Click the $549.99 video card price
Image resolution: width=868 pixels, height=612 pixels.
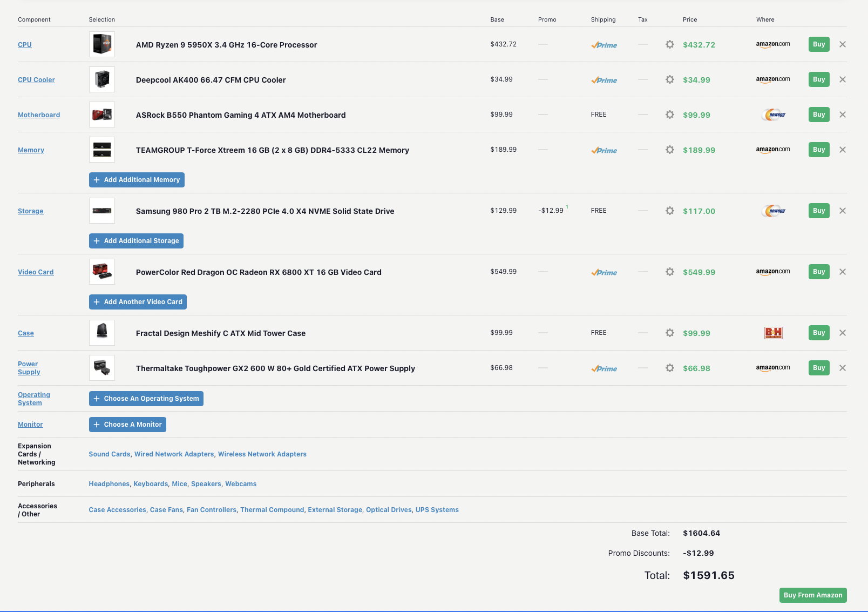pos(699,272)
